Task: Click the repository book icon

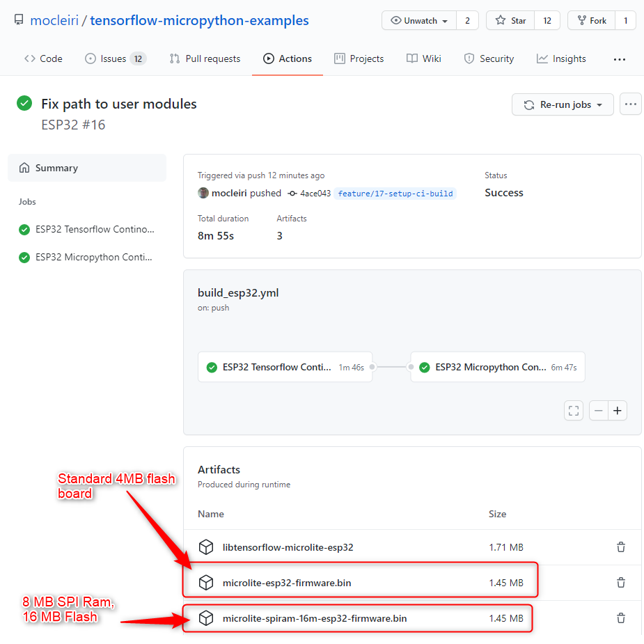Action: tap(19, 20)
